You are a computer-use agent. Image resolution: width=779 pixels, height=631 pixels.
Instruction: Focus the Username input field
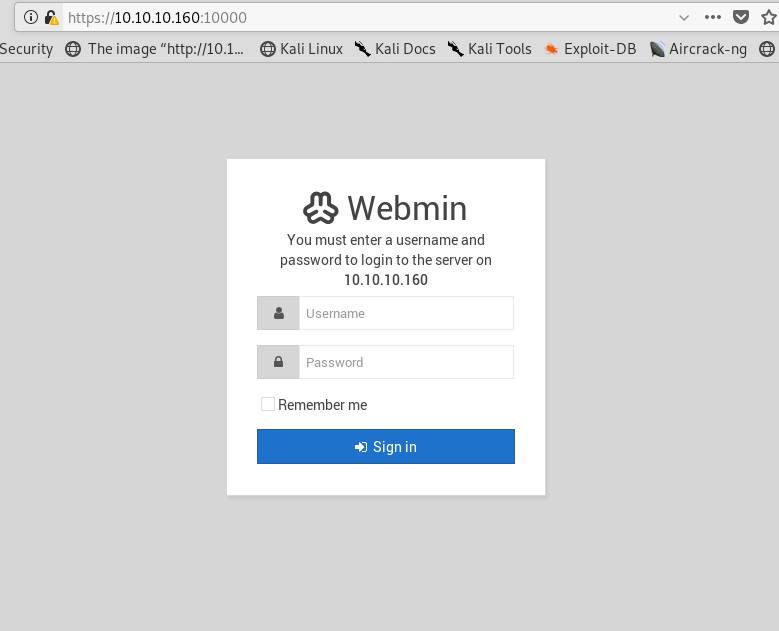406,313
